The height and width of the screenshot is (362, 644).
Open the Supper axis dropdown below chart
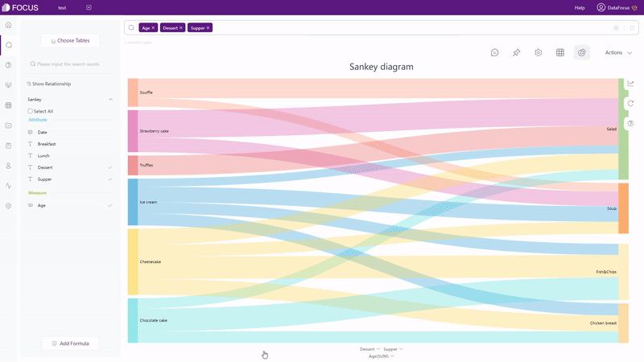pyautogui.click(x=393, y=349)
